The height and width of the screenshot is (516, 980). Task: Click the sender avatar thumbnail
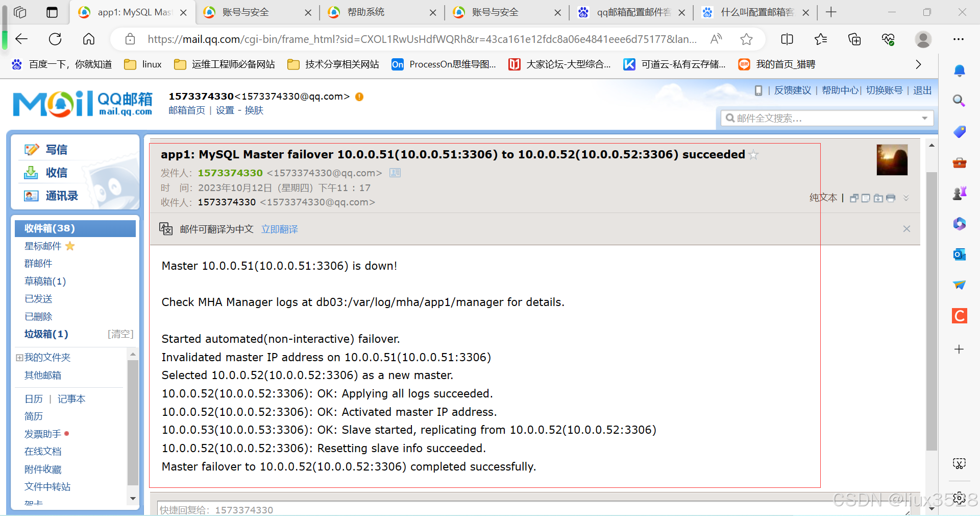click(x=892, y=160)
